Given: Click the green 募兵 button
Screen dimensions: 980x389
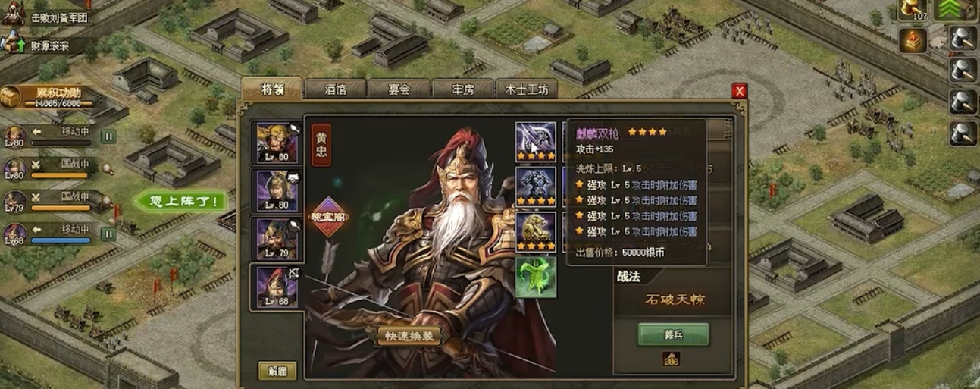Looking at the screenshot, I should pos(673,334).
